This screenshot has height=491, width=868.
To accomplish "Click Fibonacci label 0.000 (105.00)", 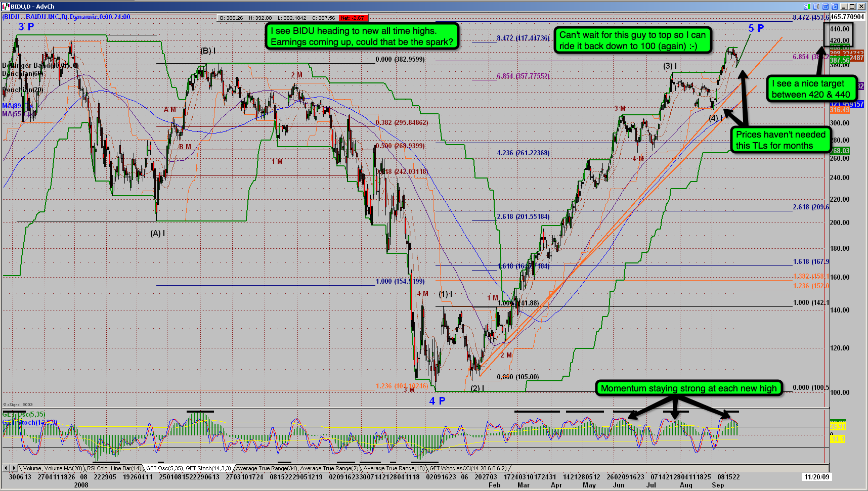I will coord(518,377).
